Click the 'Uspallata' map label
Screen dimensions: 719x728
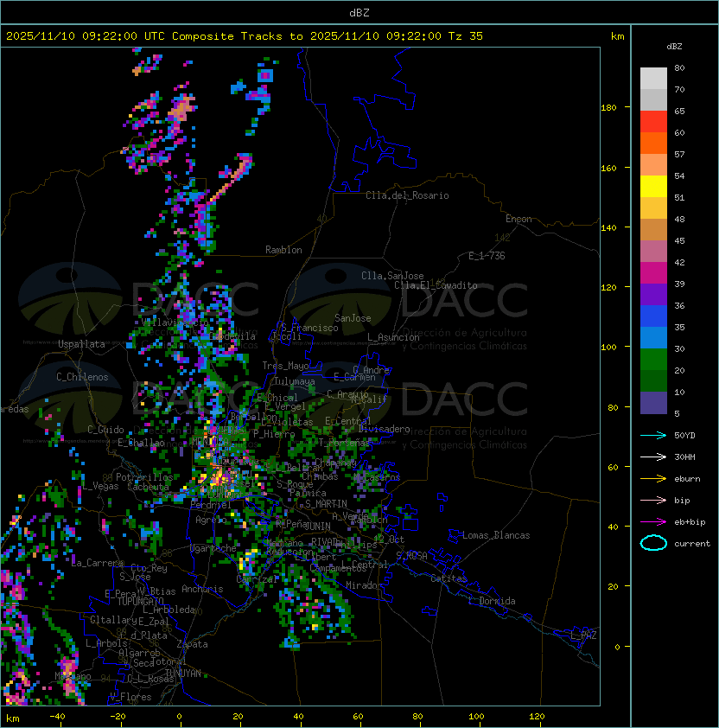tap(81, 344)
